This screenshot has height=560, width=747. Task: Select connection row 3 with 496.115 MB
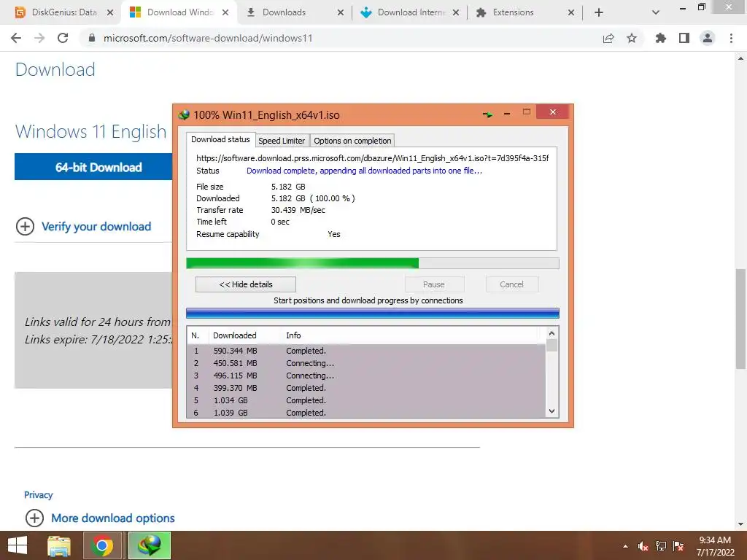366,376
